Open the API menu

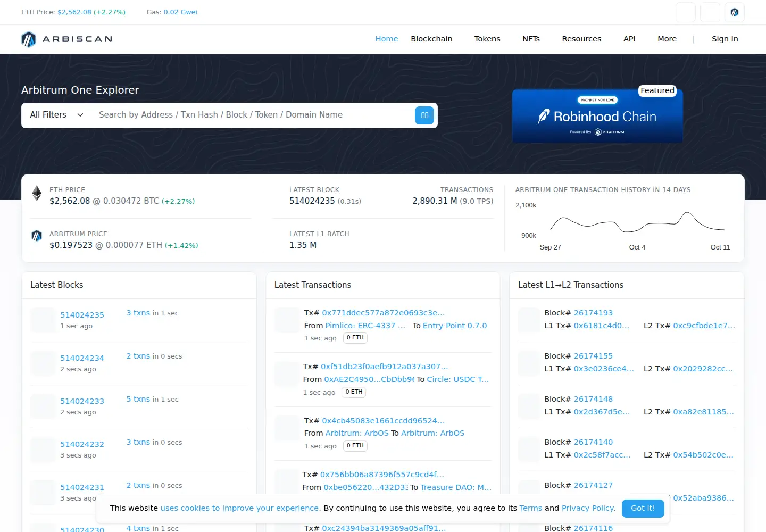coord(629,39)
